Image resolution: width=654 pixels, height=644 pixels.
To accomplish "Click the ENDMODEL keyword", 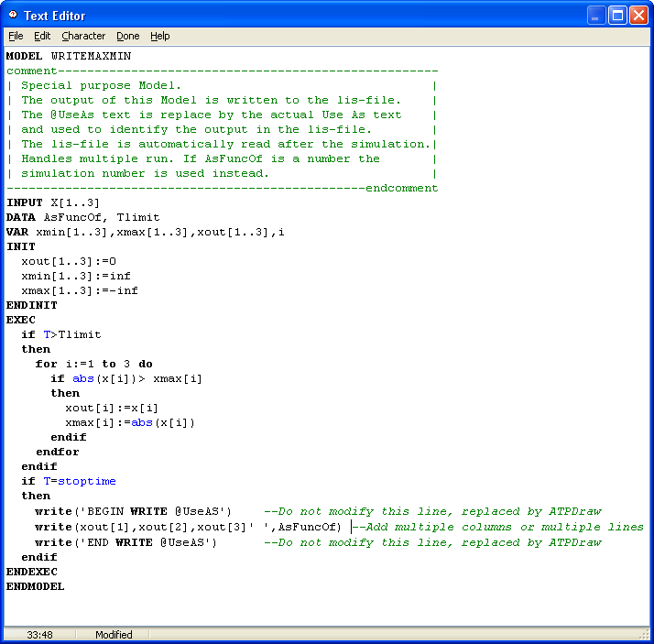I will (x=36, y=586).
